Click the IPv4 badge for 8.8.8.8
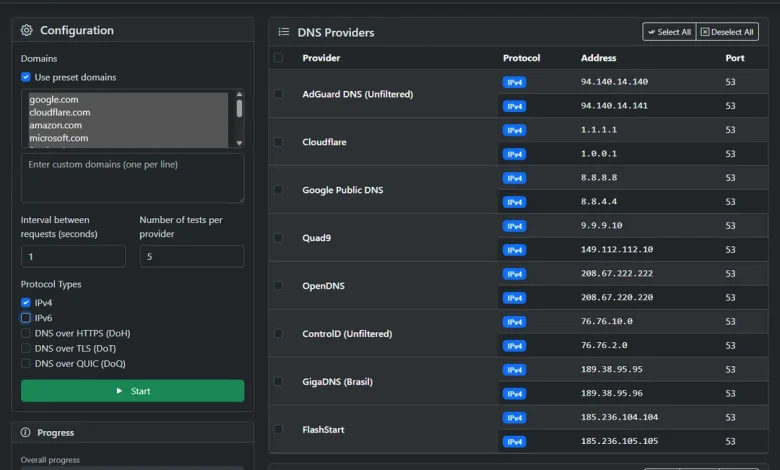Image resolution: width=780 pixels, height=470 pixels. point(514,178)
